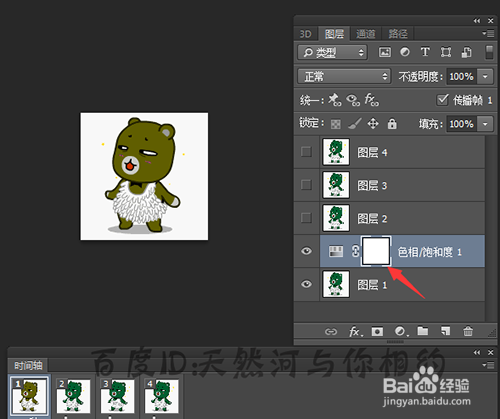Open the 路径 tab
500x419 pixels.
click(398, 34)
